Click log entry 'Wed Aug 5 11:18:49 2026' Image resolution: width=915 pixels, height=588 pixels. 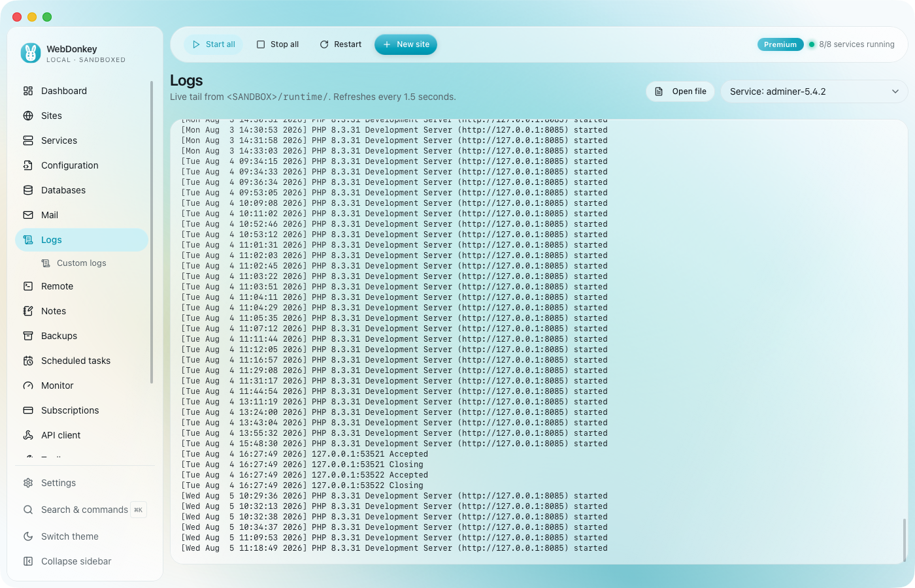tap(394, 548)
